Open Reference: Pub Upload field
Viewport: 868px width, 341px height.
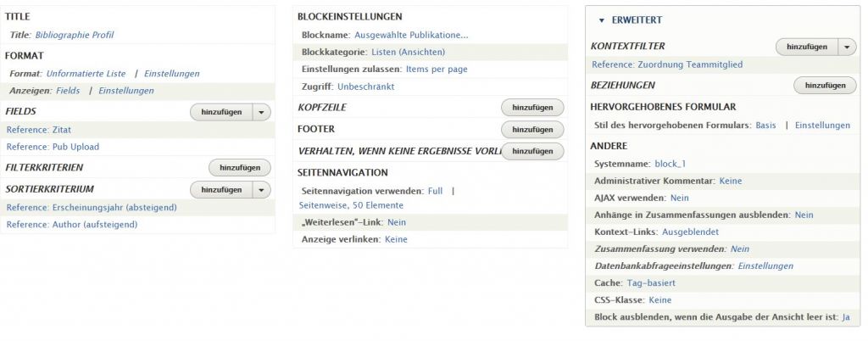pos(53,147)
